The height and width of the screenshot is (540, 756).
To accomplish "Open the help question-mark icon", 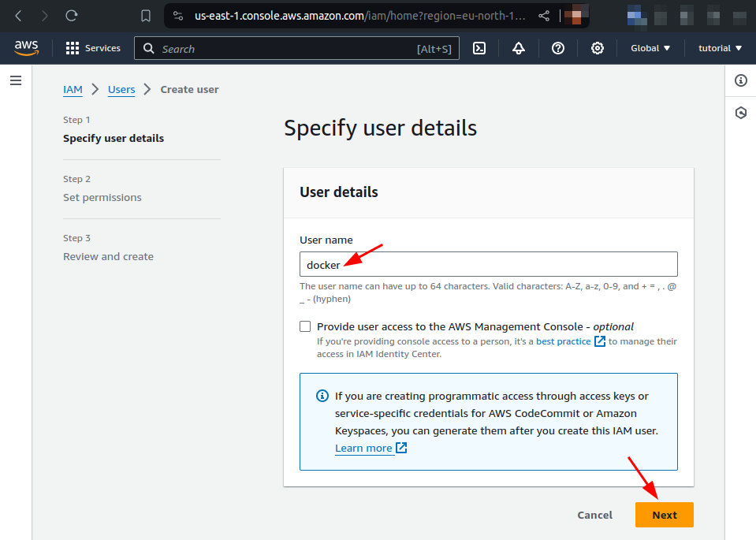I will (557, 48).
